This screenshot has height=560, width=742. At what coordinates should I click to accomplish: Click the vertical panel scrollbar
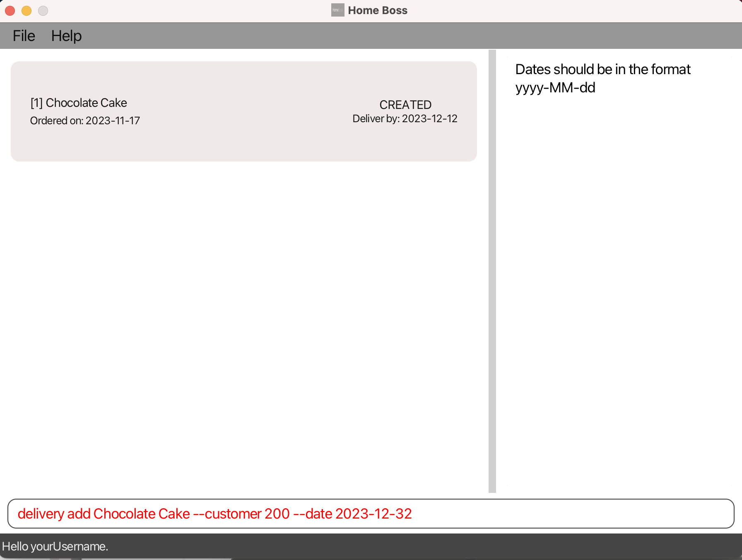pyautogui.click(x=492, y=271)
